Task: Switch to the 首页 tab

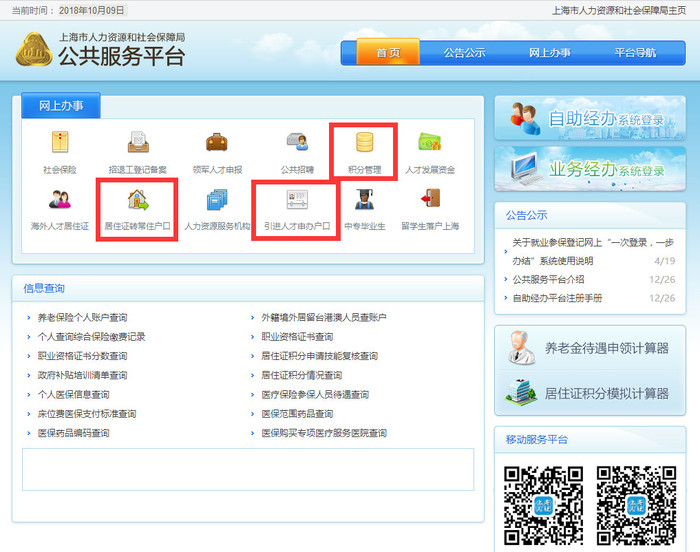Action: 388,53
